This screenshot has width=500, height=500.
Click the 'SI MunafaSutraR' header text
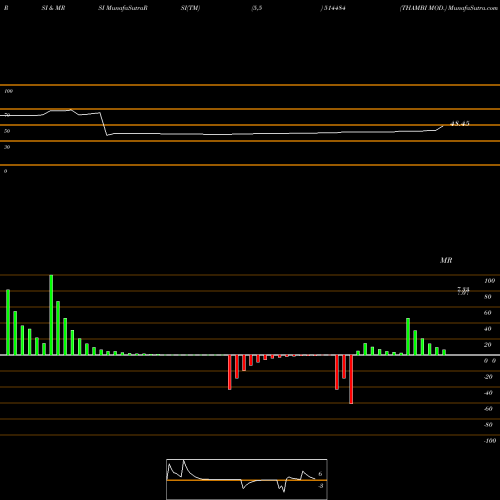coord(123,8)
